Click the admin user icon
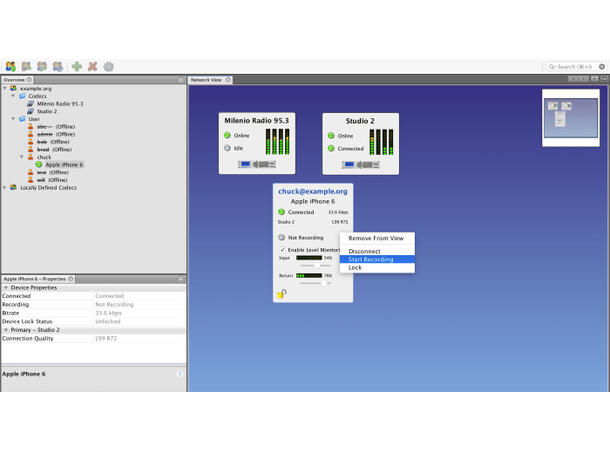The image size is (610, 450). [31, 134]
